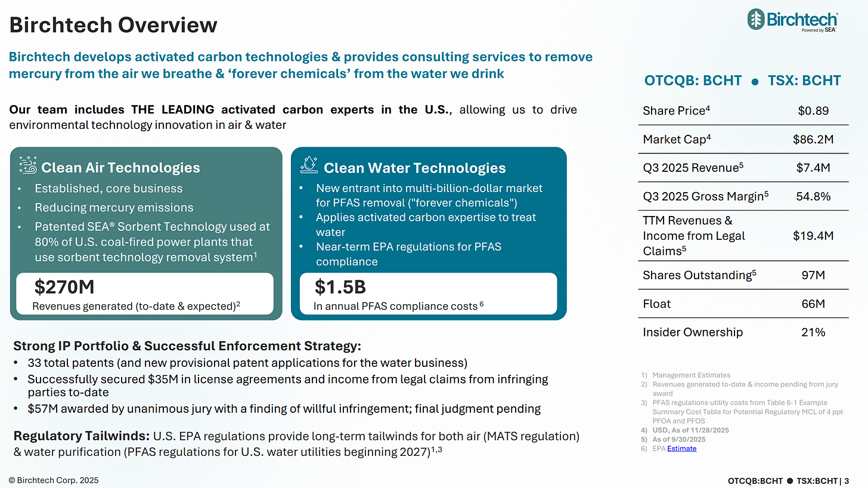
Task: Click the Clean Water Technologies droplet icon
Action: point(309,165)
